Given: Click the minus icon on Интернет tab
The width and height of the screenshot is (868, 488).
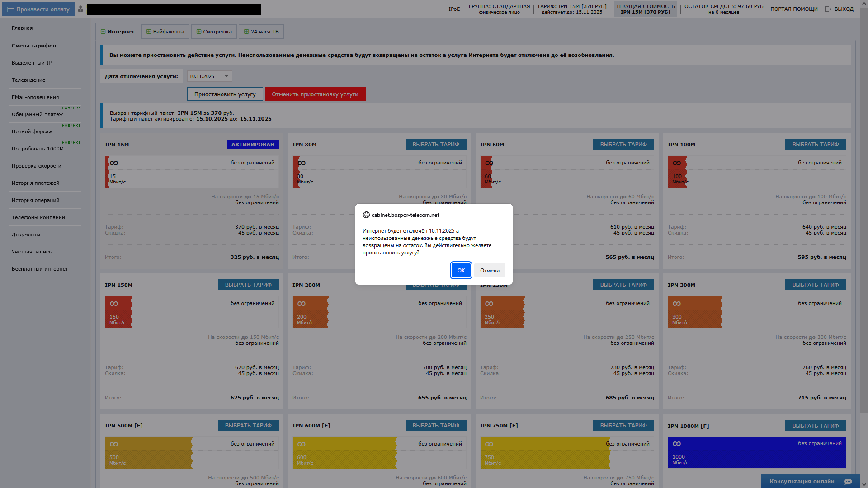Looking at the screenshot, I should click(x=103, y=32).
